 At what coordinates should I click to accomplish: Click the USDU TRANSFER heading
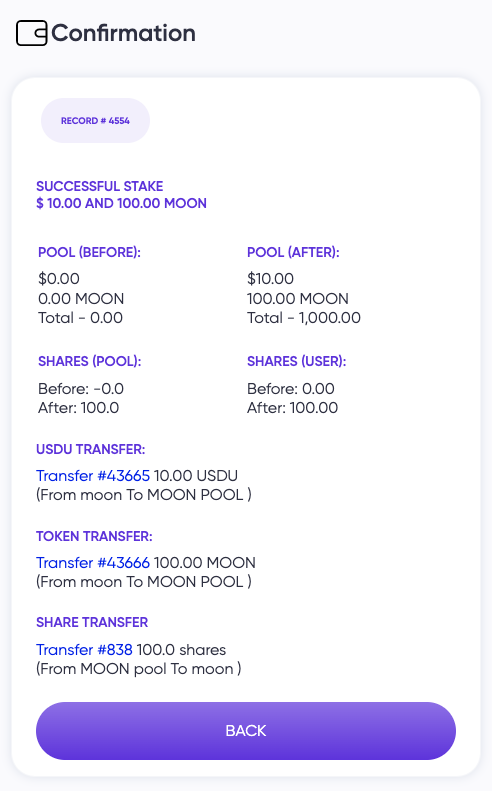click(90, 449)
